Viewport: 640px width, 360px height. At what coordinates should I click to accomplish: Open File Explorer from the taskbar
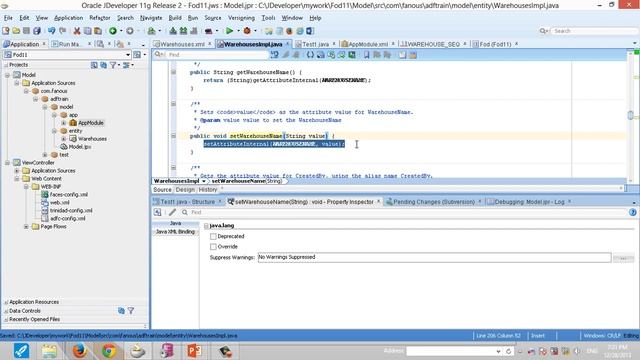point(49,351)
